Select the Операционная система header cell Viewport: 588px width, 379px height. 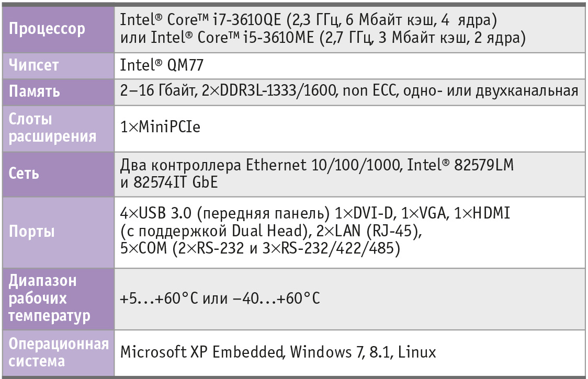click(58, 353)
